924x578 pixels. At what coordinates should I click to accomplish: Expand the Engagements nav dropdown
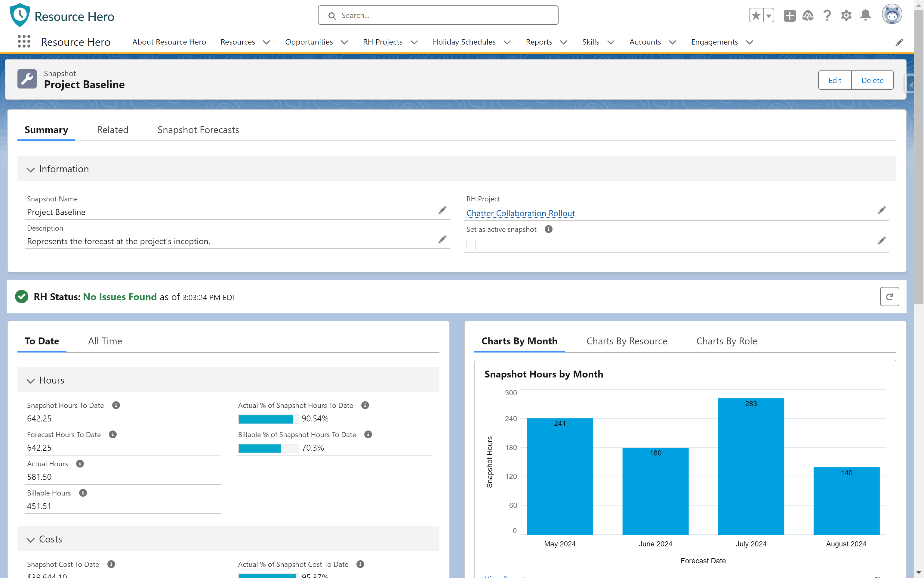click(750, 42)
